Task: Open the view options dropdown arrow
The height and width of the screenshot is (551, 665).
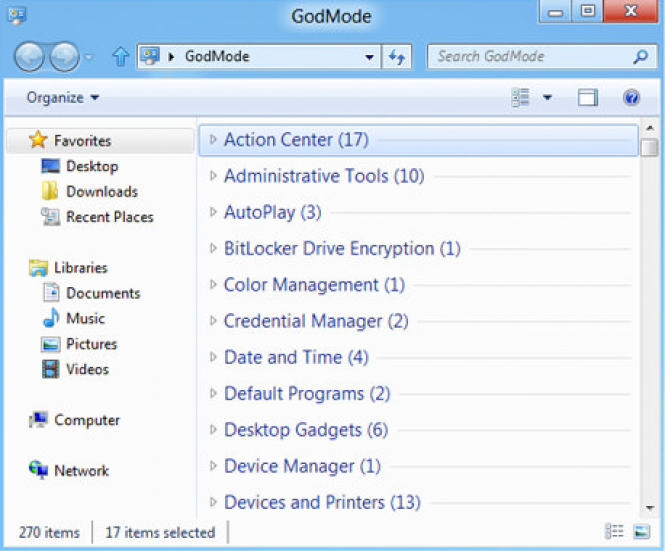Action: (548, 98)
